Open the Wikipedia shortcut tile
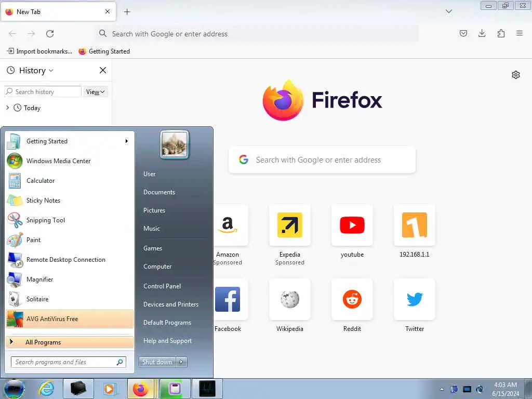 290,299
